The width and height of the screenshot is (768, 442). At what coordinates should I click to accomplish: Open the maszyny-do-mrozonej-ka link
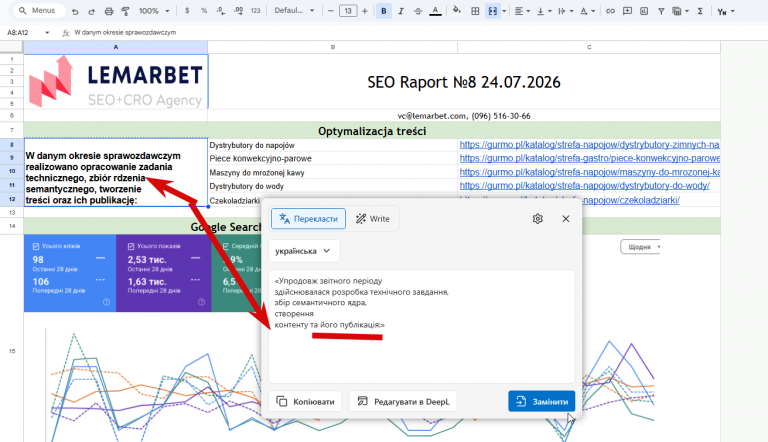click(589, 172)
